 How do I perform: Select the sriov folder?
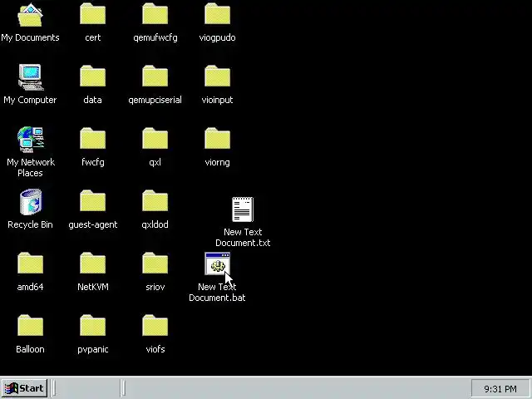[x=155, y=264]
